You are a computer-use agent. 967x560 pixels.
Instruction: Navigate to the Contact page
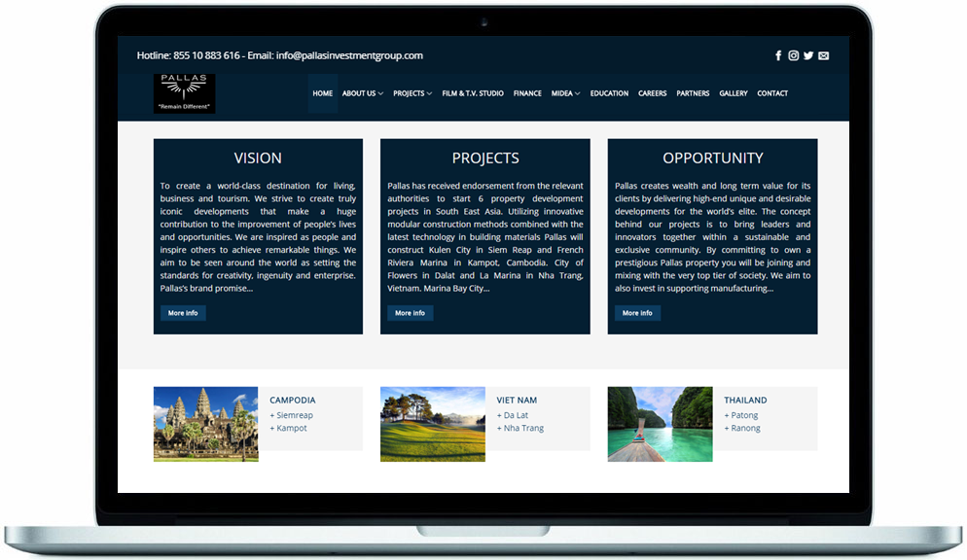pyautogui.click(x=772, y=93)
